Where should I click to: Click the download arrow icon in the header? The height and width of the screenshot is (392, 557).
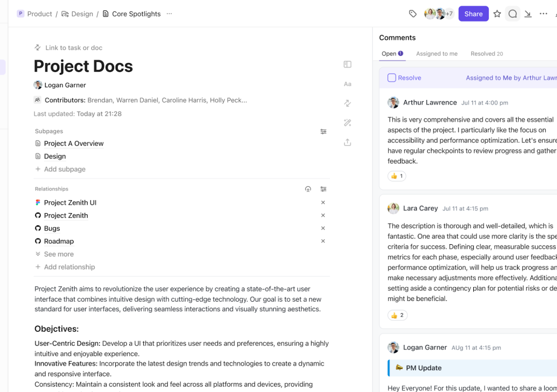click(528, 14)
